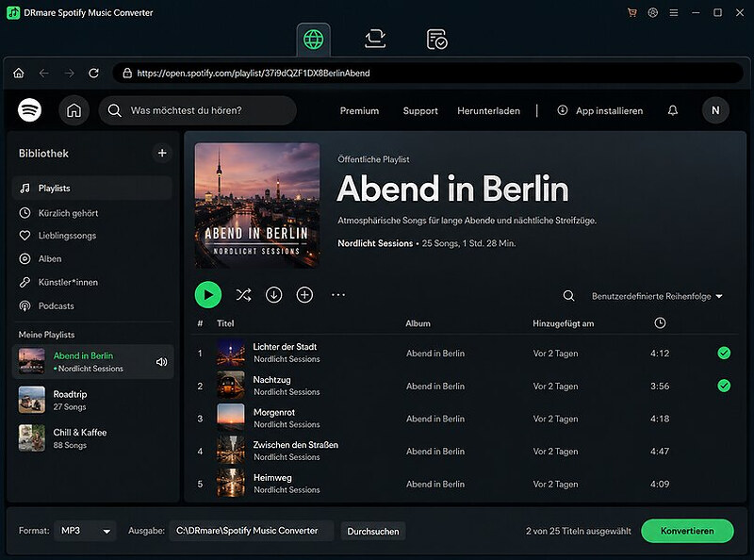Open the hamburger menu in title bar

tap(674, 13)
